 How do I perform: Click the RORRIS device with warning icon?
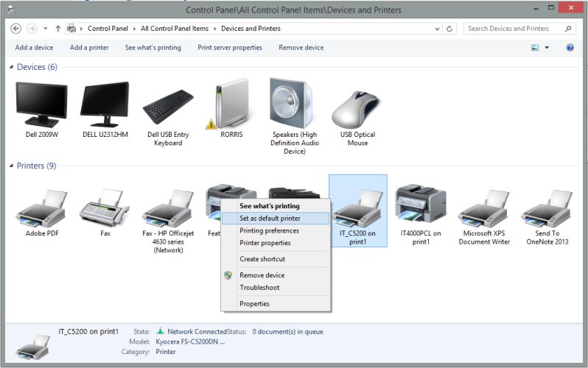[x=231, y=105]
